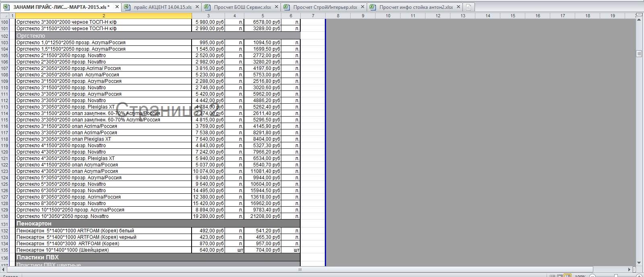This screenshot has width=644, height=277.
Task: Open 'Просчет инфо стойка антон2.xlsx' tab
Action: pyautogui.click(x=415, y=7)
